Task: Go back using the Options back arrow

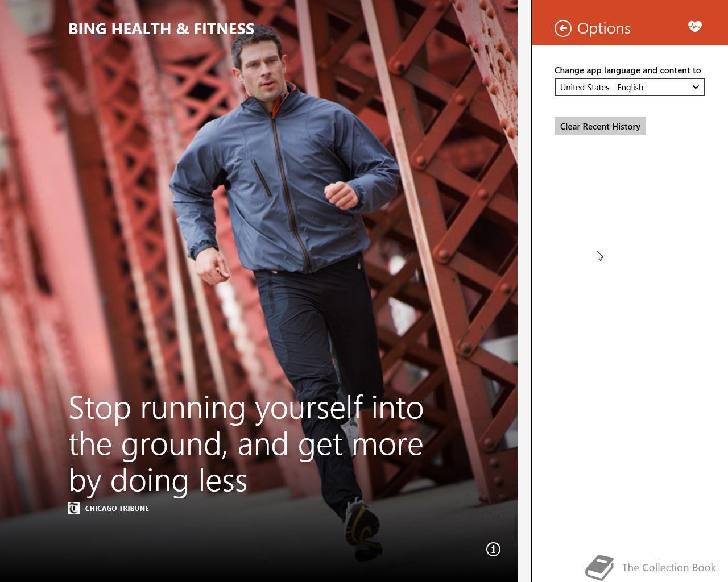Action: tap(562, 28)
